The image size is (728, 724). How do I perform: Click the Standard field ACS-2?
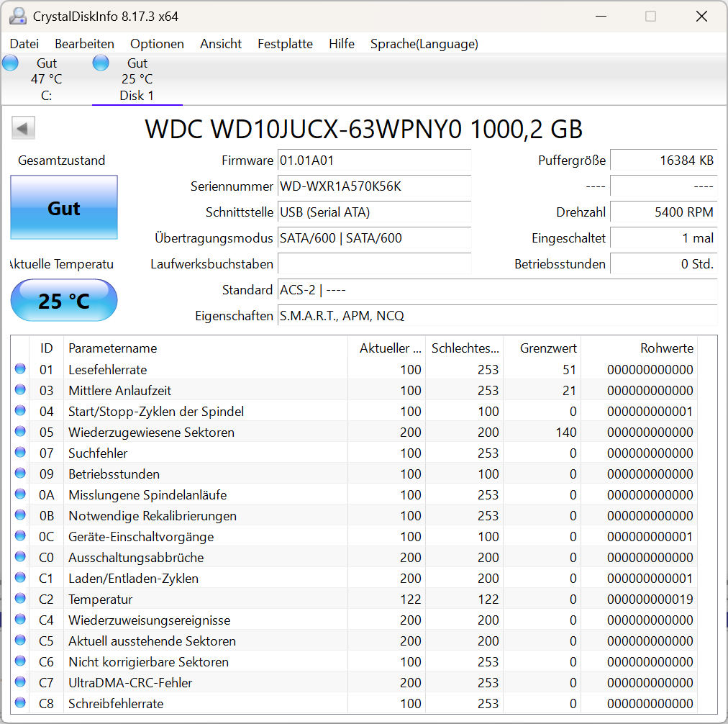pyautogui.click(x=497, y=290)
